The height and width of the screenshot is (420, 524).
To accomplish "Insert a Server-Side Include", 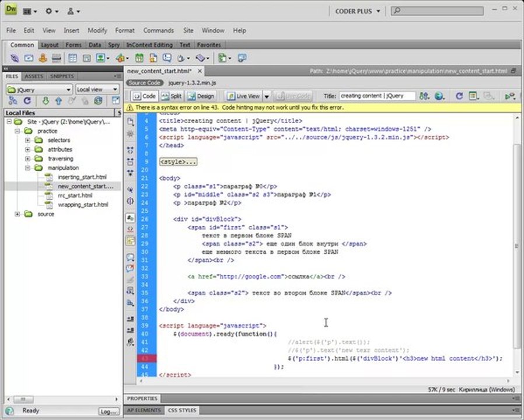I will [153, 58].
